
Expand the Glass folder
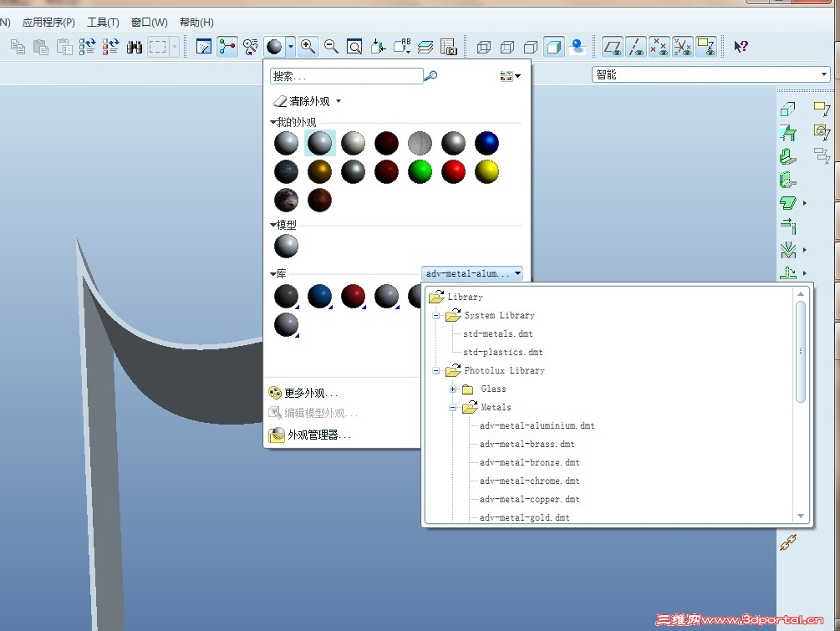click(x=453, y=389)
